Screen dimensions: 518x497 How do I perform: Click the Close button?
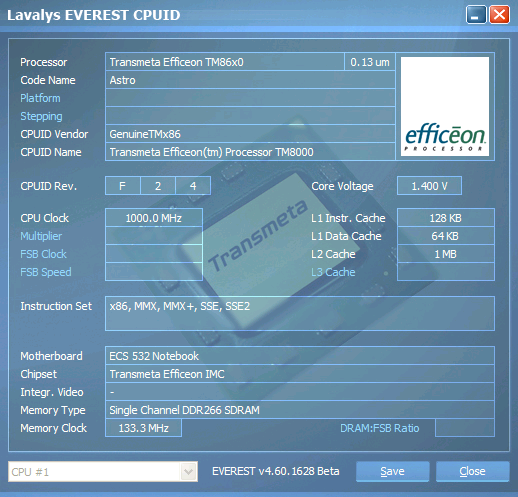pyautogui.click(x=472, y=471)
